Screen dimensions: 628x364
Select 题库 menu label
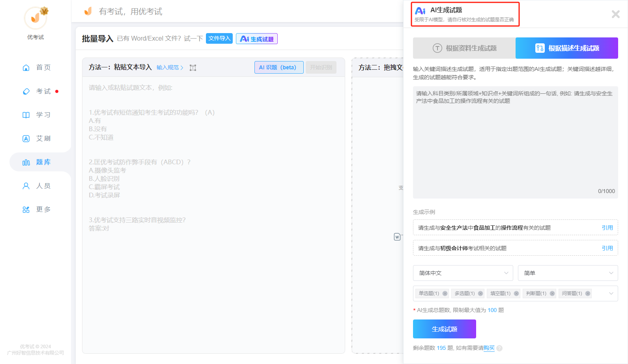pyautogui.click(x=43, y=162)
